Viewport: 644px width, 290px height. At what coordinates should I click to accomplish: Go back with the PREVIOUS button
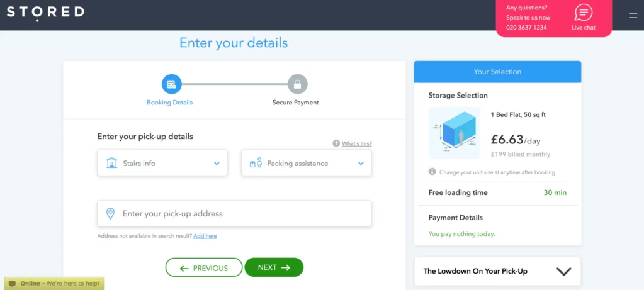(x=203, y=267)
